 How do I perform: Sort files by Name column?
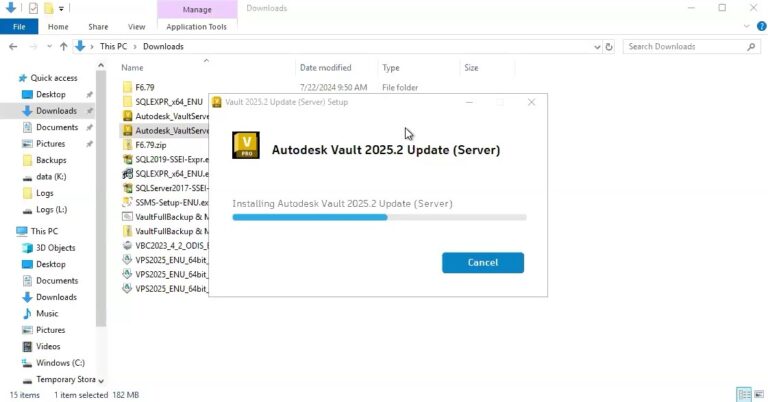132,68
